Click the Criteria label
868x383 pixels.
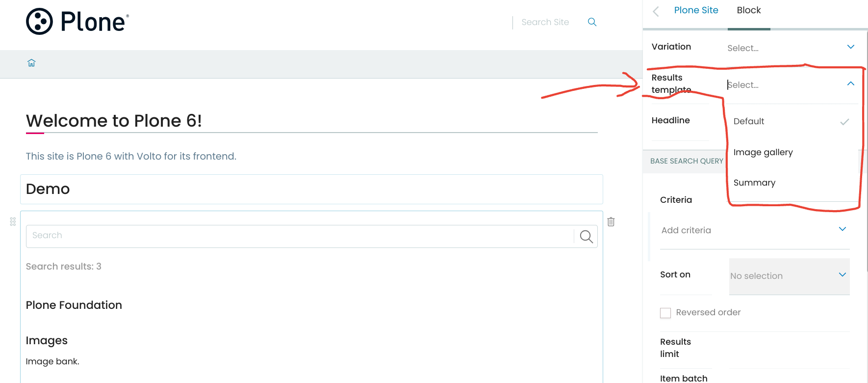point(676,200)
